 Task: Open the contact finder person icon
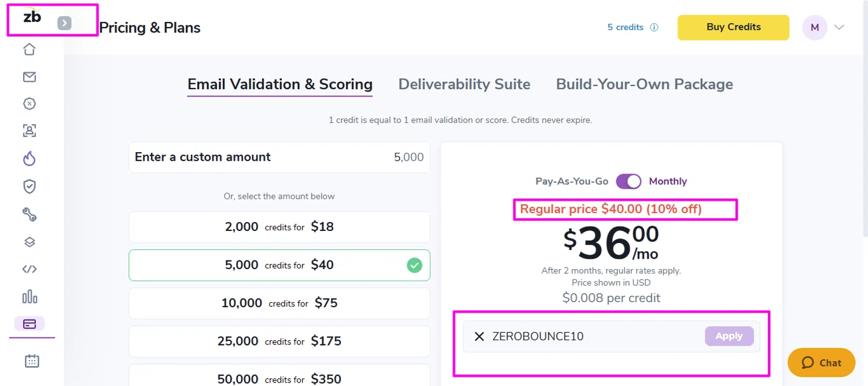(x=30, y=130)
